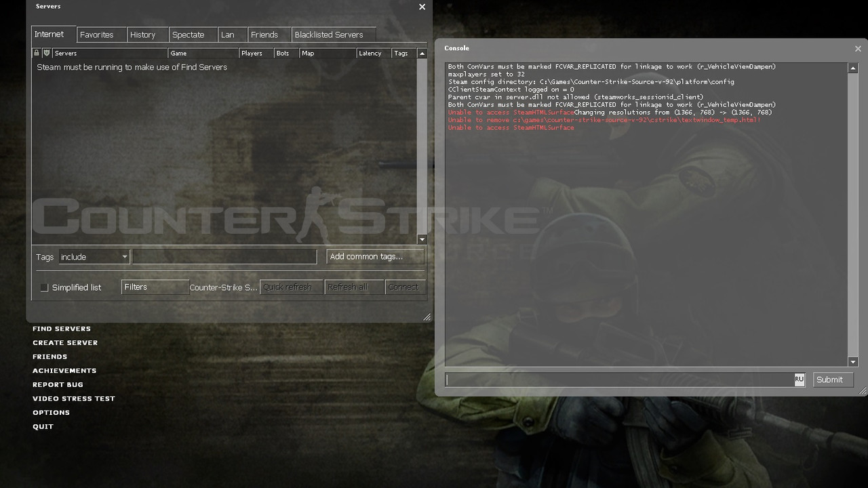868x488 pixels.
Task: Click 'Steam must be running' message text
Action: (132, 67)
